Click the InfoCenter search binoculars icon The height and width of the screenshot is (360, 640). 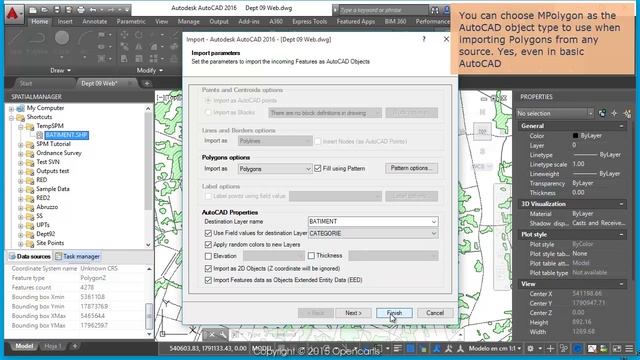[435, 10]
